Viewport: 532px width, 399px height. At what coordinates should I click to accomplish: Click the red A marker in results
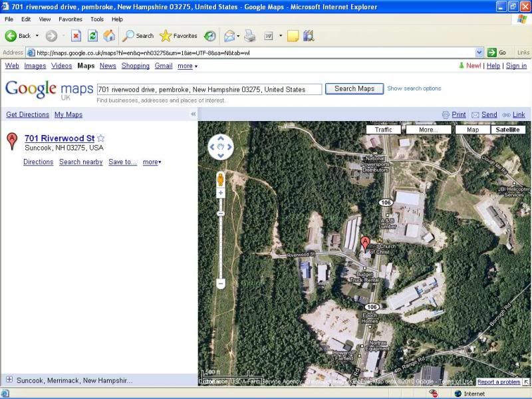tap(12, 141)
